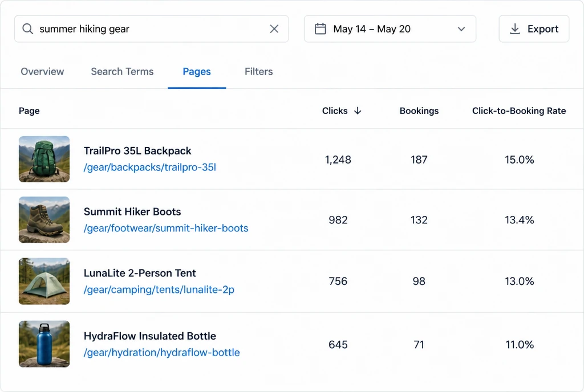Select the 1,248 clicks value

point(338,160)
